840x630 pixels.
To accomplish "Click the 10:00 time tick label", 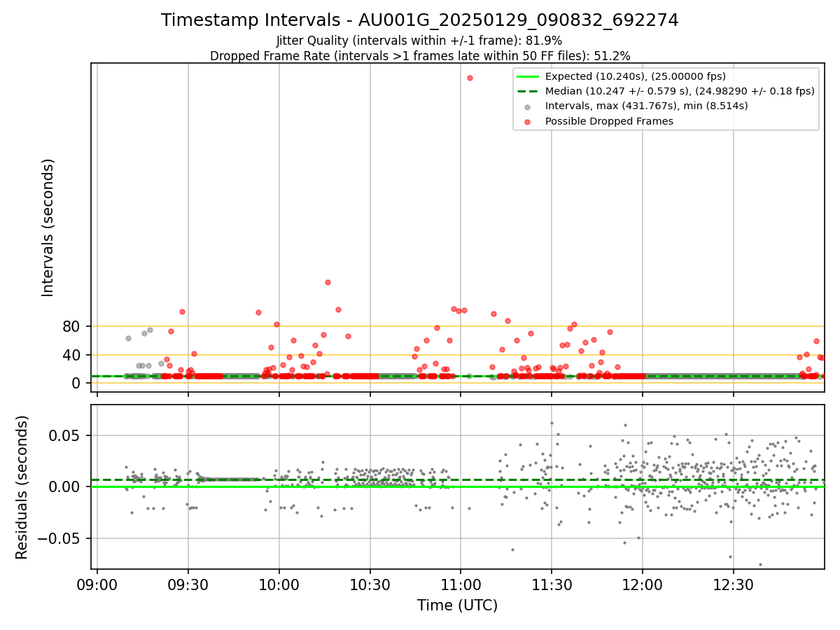I will (x=279, y=584).
